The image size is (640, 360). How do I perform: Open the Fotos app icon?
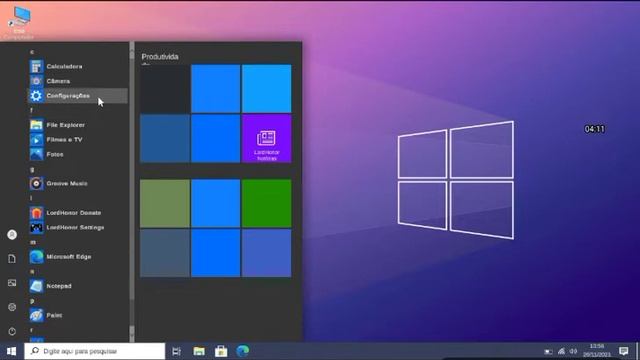[x=36, y=154]
